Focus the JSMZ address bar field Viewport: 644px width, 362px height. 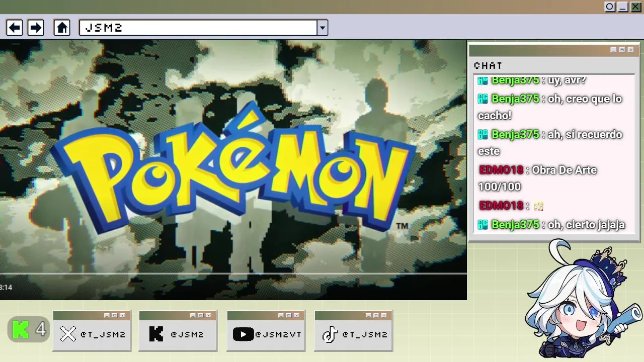(x=198, y=28)
